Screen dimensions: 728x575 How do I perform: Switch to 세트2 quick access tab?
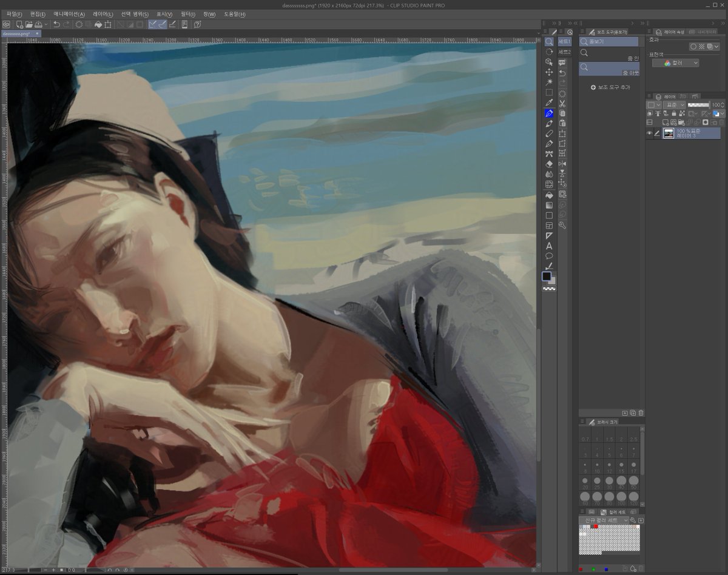coord(564,52)
